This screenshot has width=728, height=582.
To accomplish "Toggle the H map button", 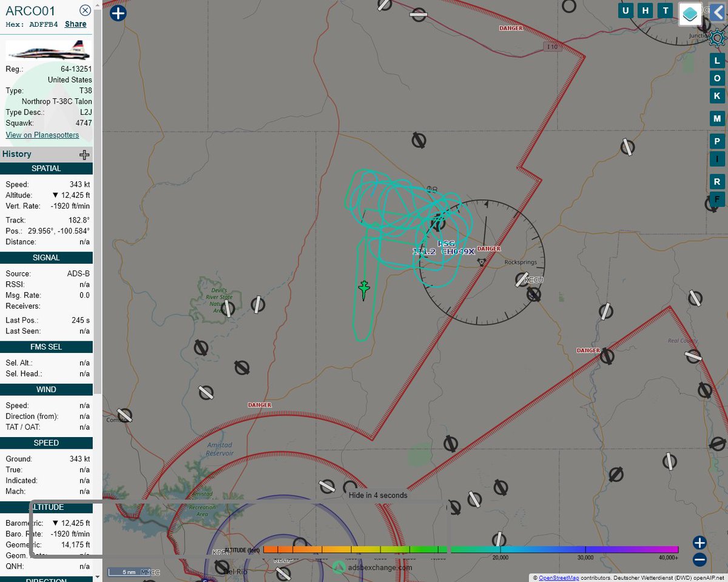I will (x=645, y=10).
